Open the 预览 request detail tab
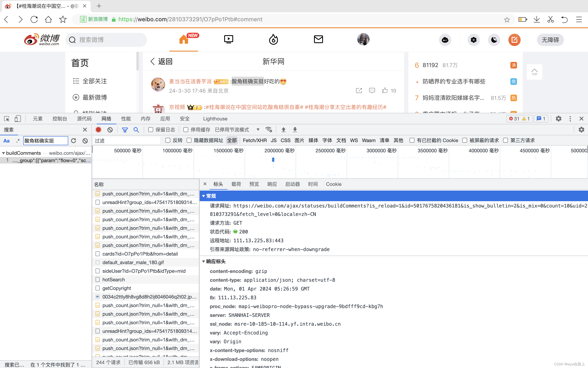 click(x=254, y=184)
